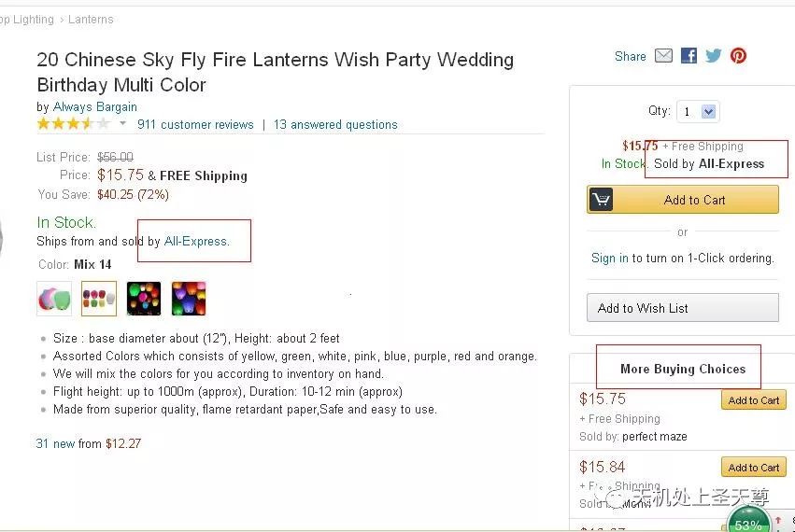Share on Pinterest icon

(x=738, y=56)
